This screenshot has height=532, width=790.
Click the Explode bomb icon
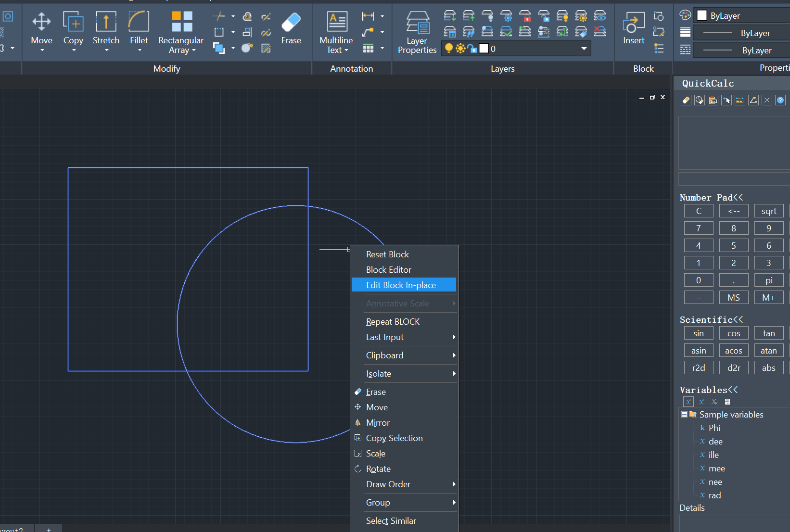[247, 48]
